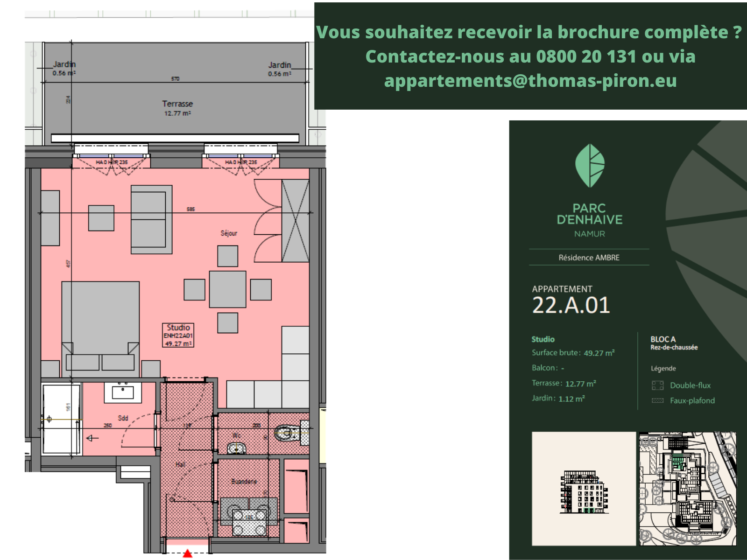Screen dimensions: 747x560
Task: Click the dining table symbol in the Séjour
Action: pos(228,288)
